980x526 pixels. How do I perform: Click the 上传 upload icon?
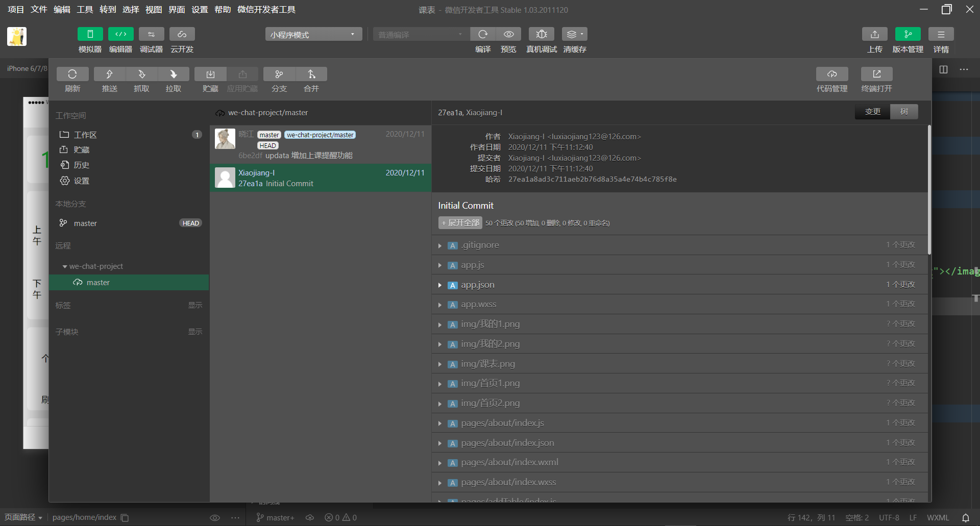click(875, 34)
